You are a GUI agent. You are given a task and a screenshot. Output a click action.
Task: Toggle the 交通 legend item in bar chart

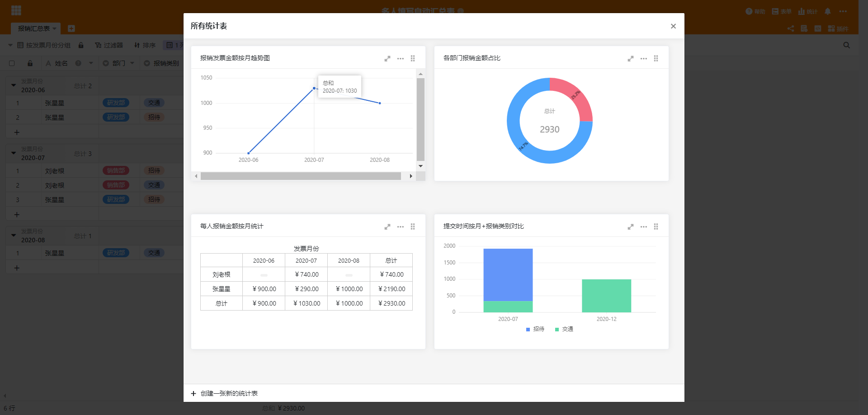564,329
